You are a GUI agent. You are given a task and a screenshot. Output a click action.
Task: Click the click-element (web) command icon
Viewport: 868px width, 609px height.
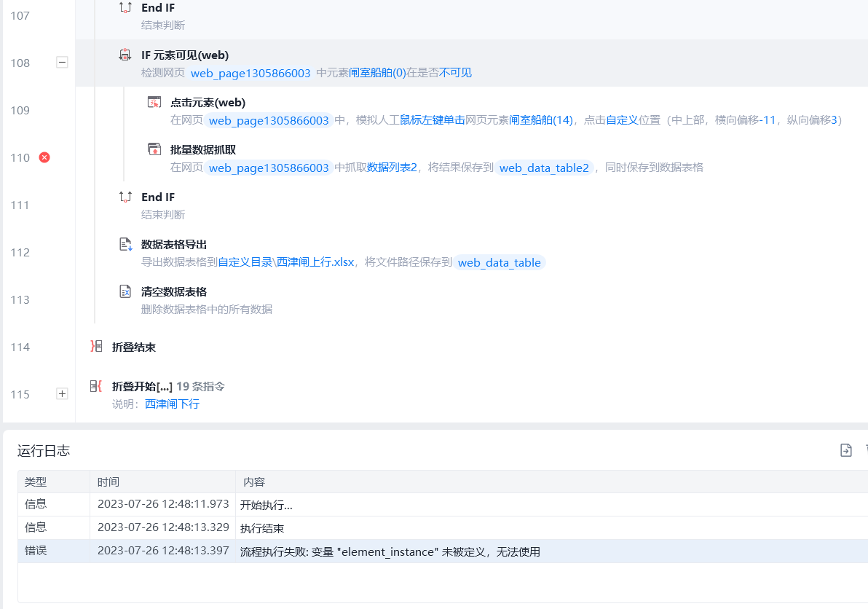click(154, 102)
